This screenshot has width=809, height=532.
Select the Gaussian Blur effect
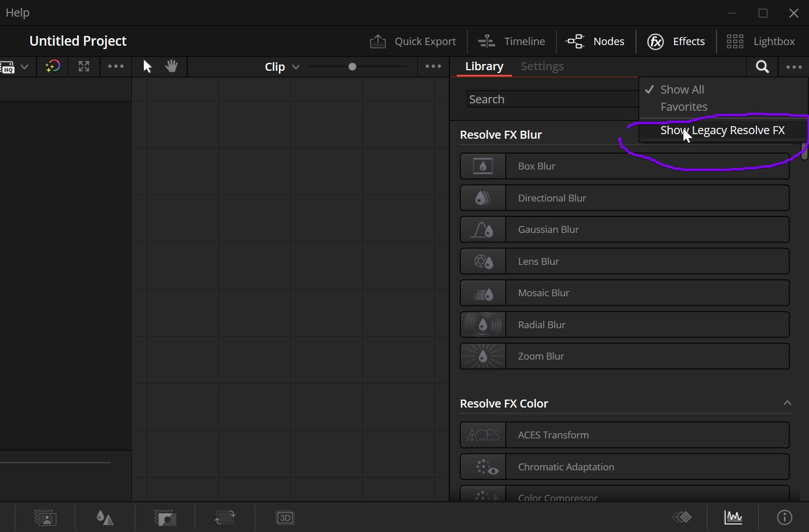tap(625, 229)
